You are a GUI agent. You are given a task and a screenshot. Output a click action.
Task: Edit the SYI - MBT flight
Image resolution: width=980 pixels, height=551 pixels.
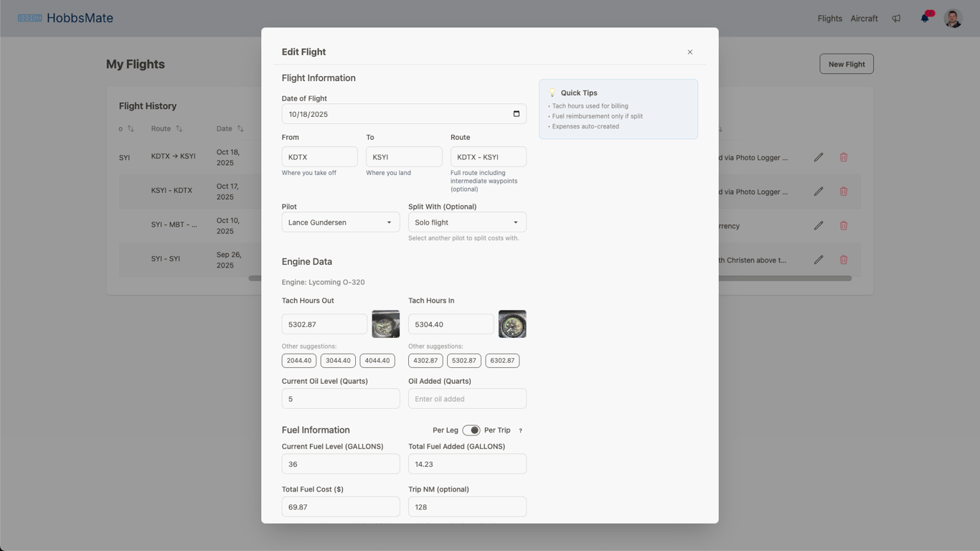[x=819, y=225]
